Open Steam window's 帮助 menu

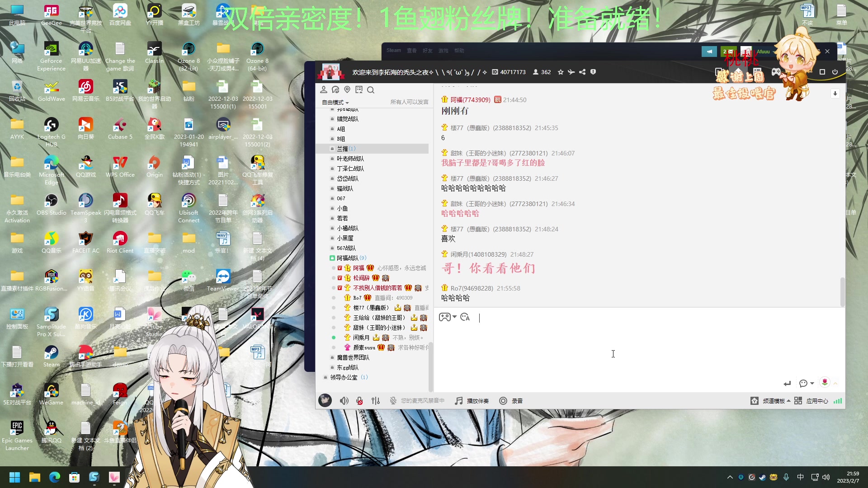(x=459, y=51)
